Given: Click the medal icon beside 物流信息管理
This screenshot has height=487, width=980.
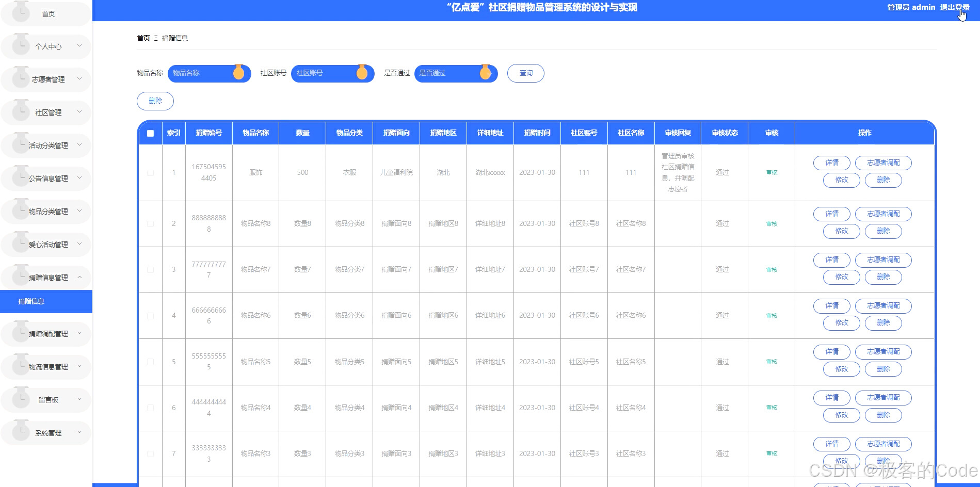Looking at the screenshot, I should 21,365.
